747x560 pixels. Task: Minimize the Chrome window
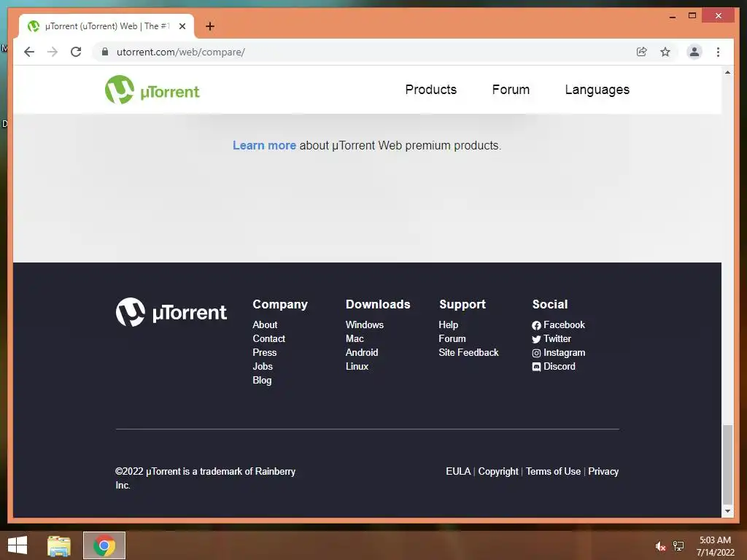tap(672, 16)
